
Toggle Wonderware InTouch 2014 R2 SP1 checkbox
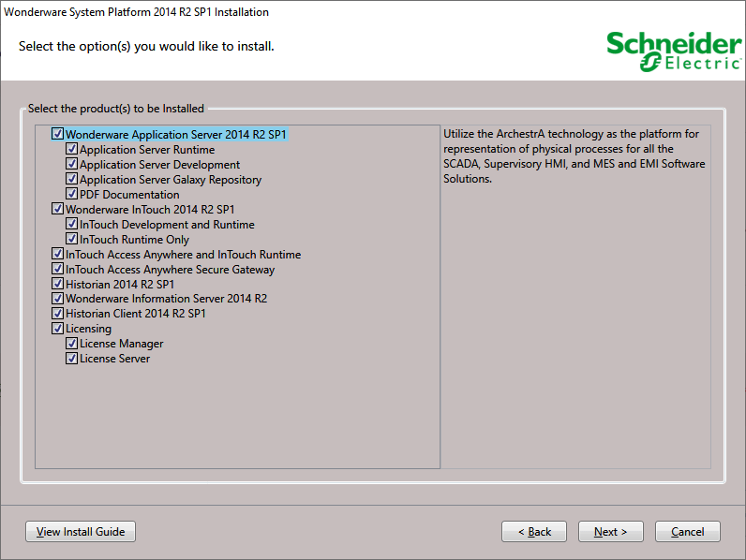click(x=57, y=209)
